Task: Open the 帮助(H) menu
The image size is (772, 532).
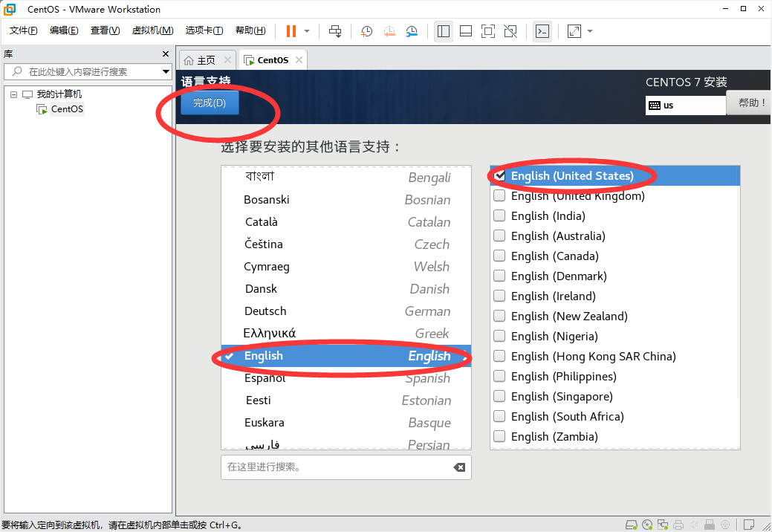Action: click(250, 30)
